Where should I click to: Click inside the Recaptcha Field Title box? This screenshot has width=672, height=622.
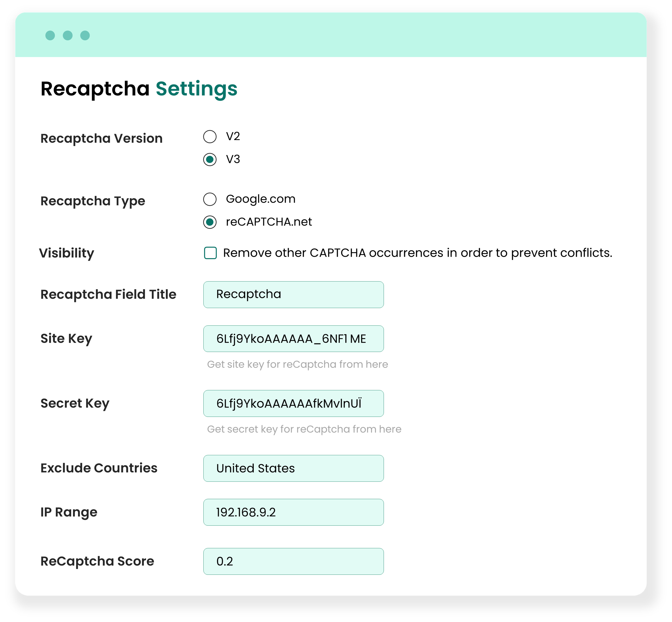[x=293, y=294]
